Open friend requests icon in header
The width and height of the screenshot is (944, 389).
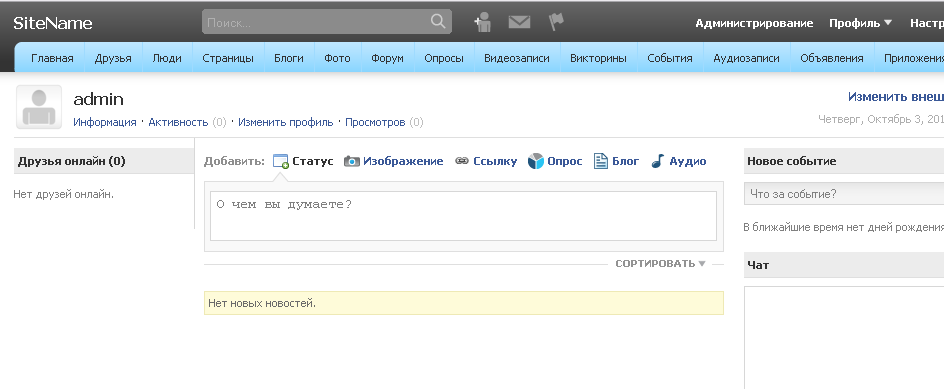coord(482,22)
